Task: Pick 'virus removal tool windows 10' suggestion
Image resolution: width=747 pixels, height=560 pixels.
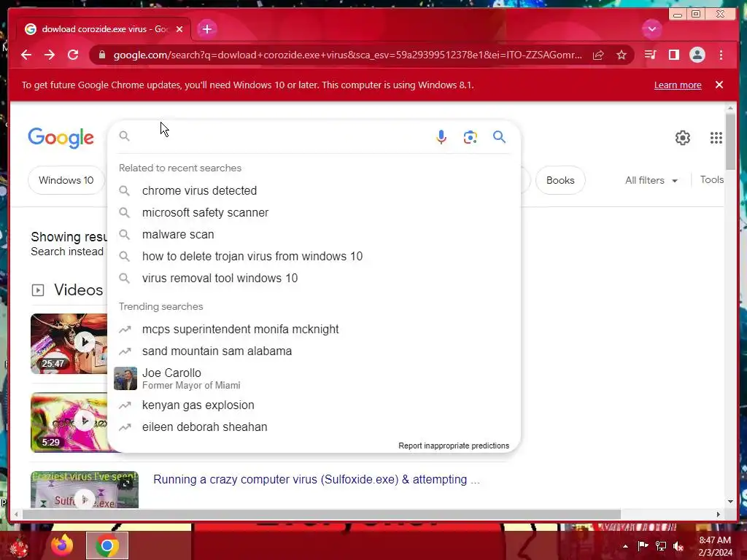Action: [314, 278]
